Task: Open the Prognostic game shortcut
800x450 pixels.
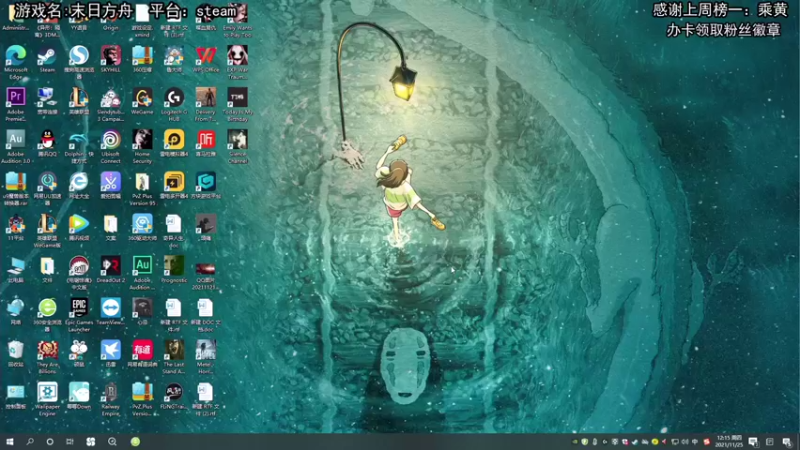Action: coord(174,269)
